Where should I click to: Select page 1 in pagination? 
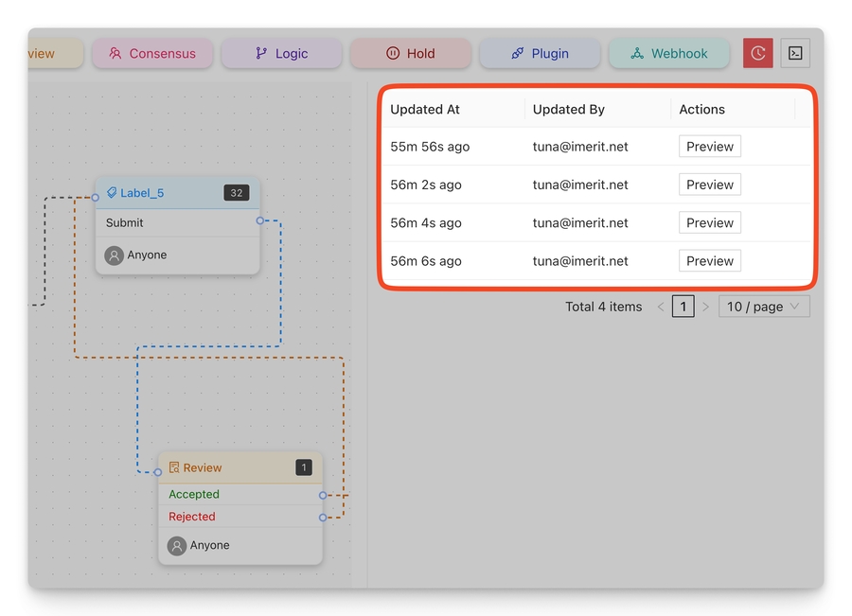[x=683, y=307]
